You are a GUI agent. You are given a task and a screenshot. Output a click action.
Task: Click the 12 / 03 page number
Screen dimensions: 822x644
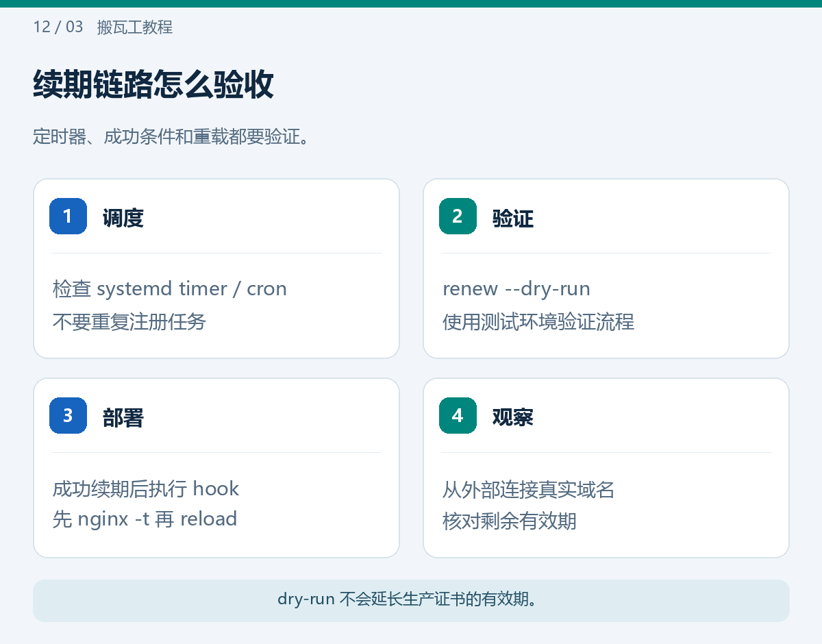58,27
